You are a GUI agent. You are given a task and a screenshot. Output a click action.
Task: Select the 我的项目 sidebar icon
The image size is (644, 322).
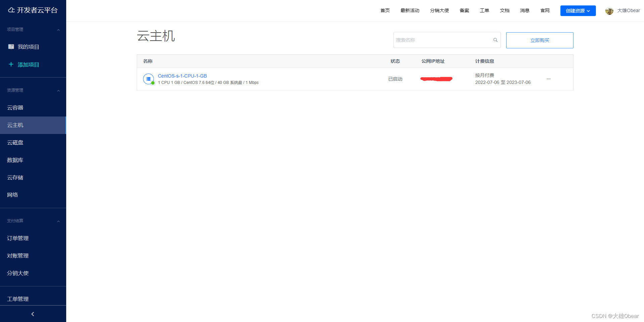[11, 47]
